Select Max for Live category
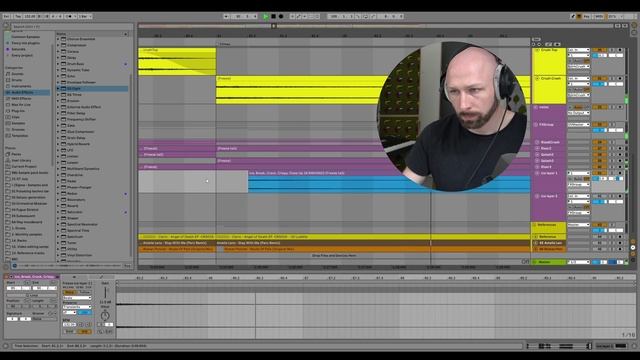The height and width of the screenshot is (360, 640). click(21, 105)
